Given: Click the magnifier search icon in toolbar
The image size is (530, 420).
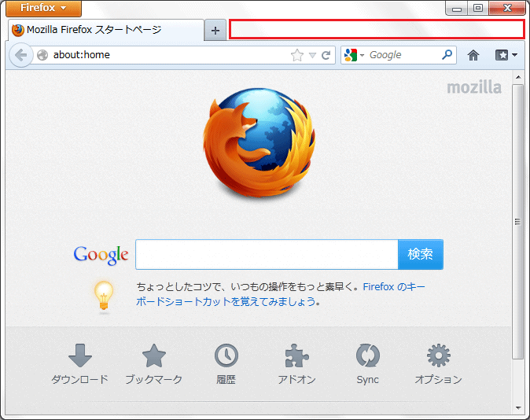Looking at the screenshot, I should (x=447, y=54).
